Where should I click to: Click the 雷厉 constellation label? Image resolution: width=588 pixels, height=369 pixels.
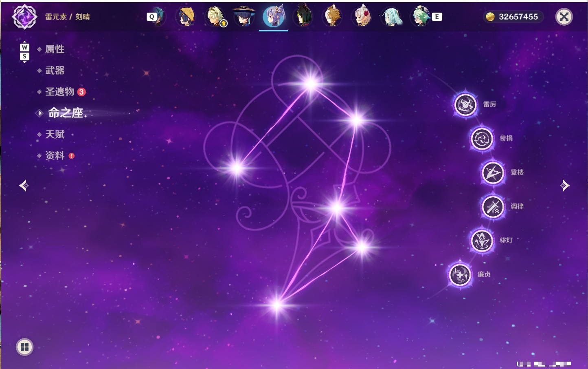click(489, 104)
